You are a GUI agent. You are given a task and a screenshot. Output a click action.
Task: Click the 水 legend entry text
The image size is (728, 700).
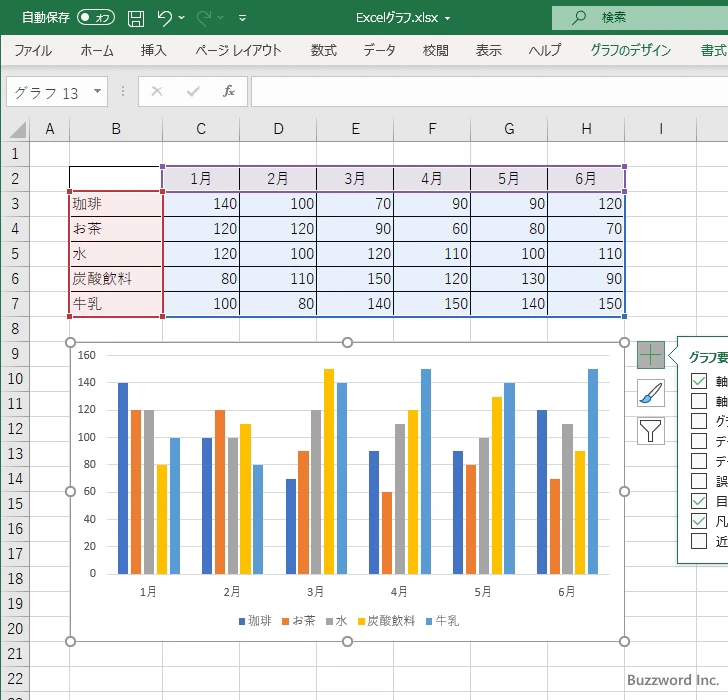[341, 621]
